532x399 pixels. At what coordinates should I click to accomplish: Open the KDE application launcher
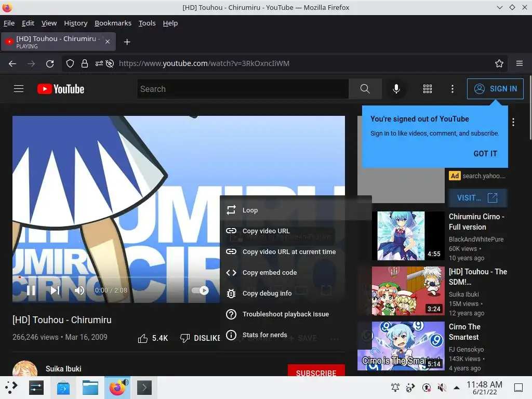pos(11,388)
